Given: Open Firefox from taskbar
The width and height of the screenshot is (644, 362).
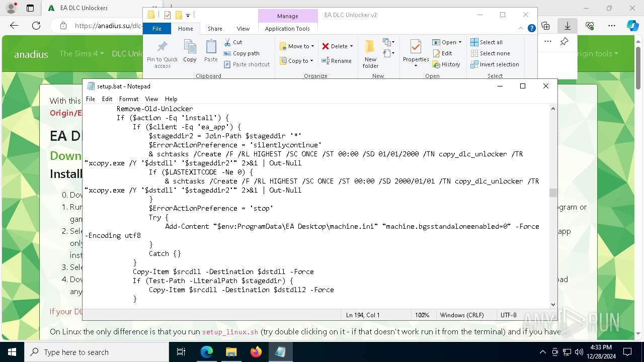Looking at the screenshot, I should (x=256, y=352).
